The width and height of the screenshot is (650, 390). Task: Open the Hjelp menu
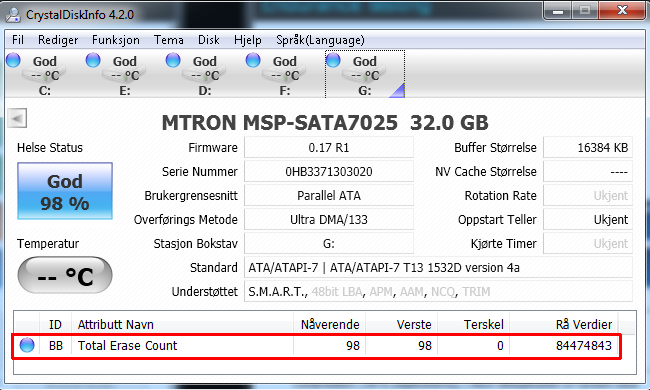[247, 40]
